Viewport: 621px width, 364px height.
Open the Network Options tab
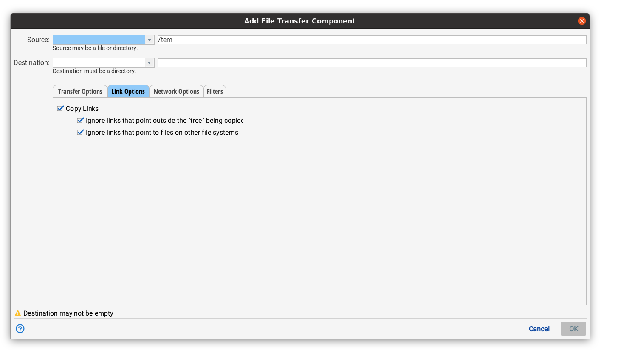click(x=176, y=91)
